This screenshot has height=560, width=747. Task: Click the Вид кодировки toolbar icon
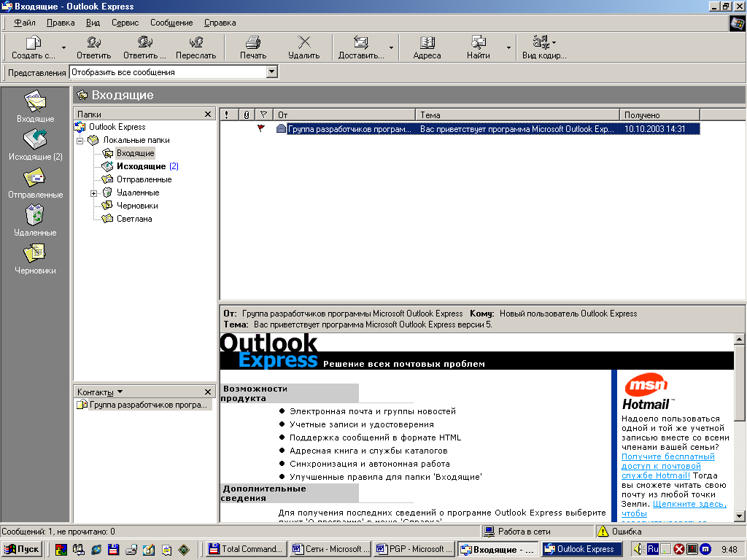click(541, 42)
